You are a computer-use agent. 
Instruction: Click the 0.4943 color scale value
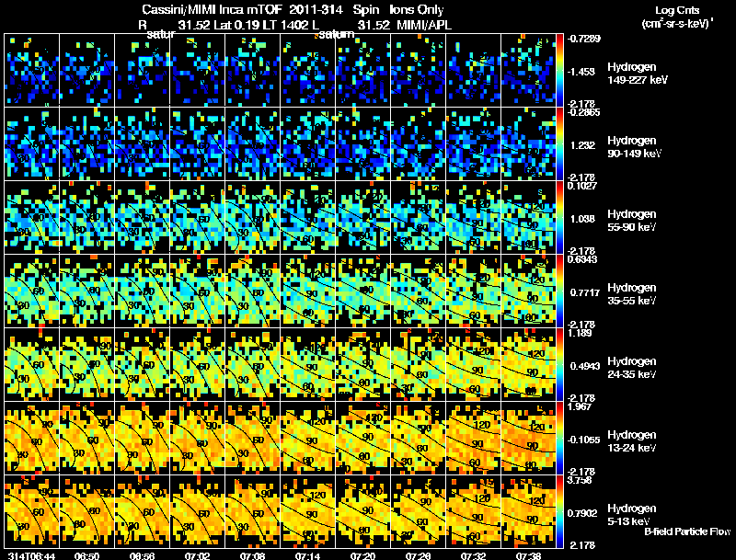[x=585, y=366]
